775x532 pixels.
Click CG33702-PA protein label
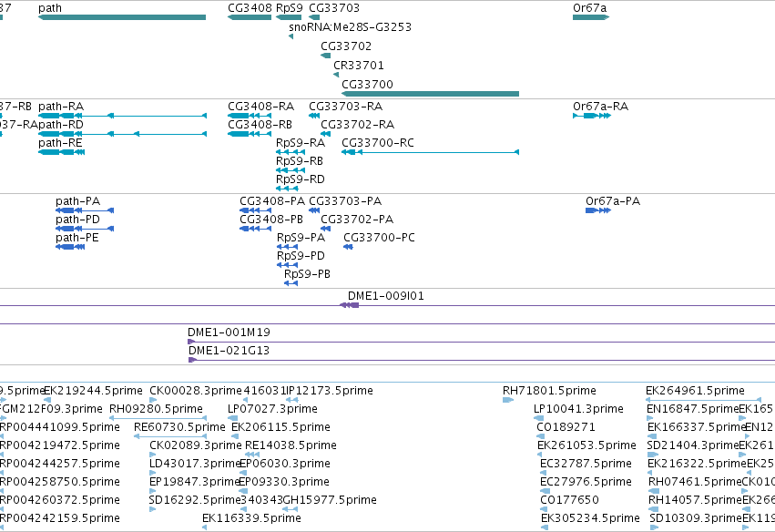pyautogui.click(x=357, y=220)
